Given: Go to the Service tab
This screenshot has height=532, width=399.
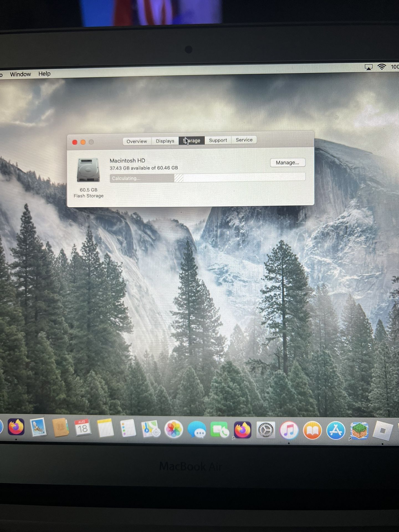Looking at the screenshot, I should pos(244,140).
